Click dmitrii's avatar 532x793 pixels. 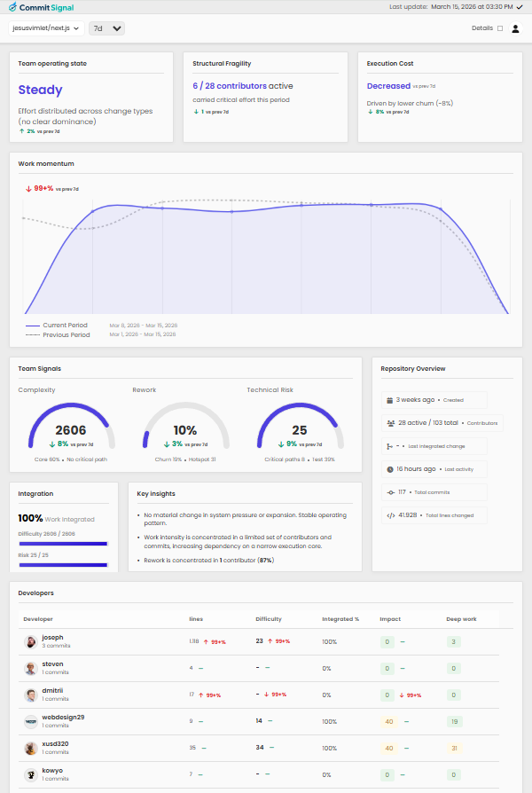[x=31, y=695]
